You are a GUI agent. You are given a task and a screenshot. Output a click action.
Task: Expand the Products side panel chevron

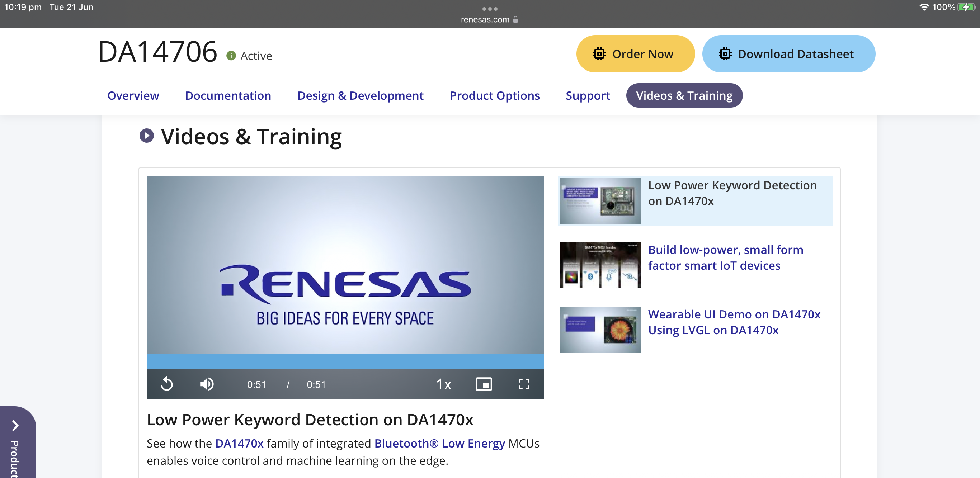(x=15, y=426)
